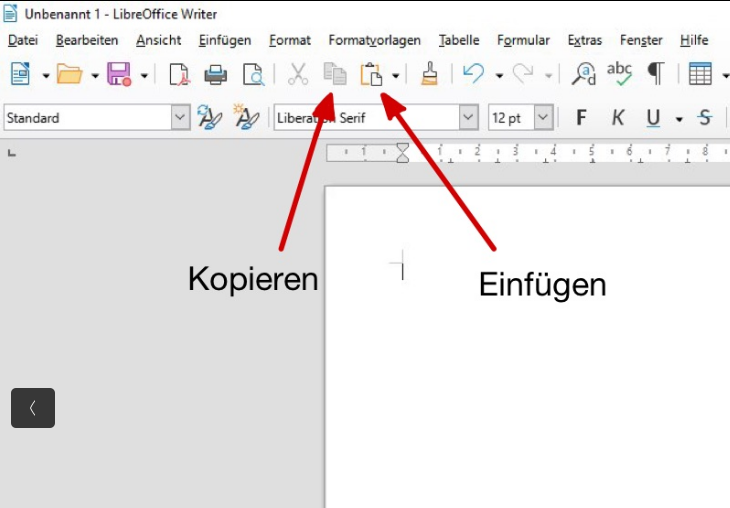Open the Einfügen menu in menu bar
Image resolution: width=730 pixels, height=508 pixels.
point(224,40)
